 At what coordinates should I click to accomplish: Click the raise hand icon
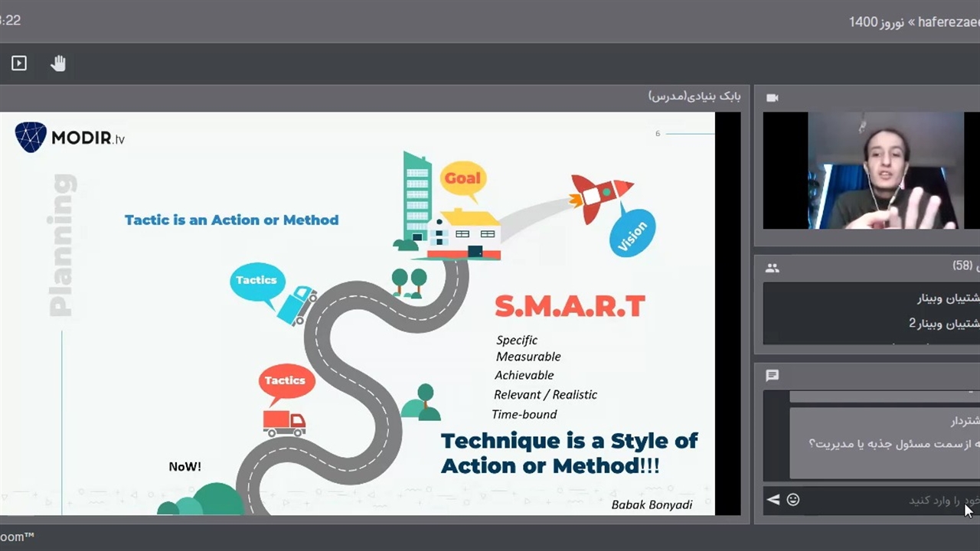pyautogui.click(x=58, y=64)
